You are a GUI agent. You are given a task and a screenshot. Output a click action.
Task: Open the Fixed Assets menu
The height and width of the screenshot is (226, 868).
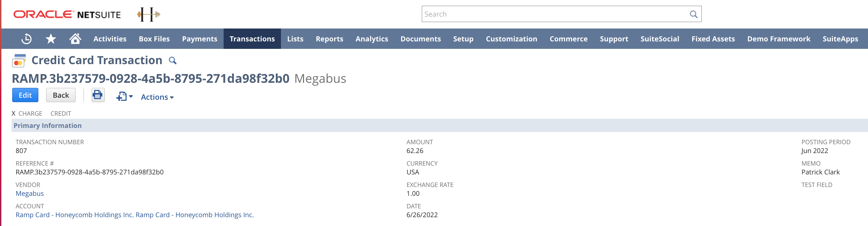tap(713, 39)
